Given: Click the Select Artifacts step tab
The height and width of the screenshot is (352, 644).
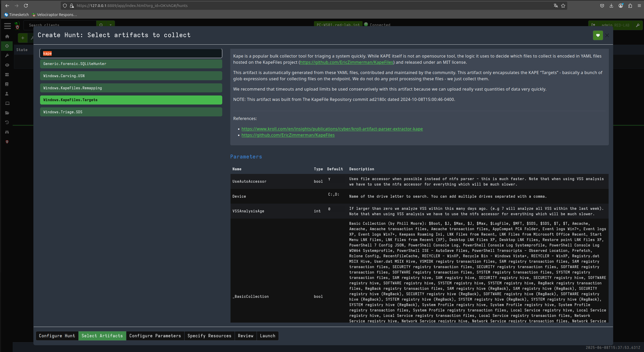Looking at the screenshot, I should point(102,336).
